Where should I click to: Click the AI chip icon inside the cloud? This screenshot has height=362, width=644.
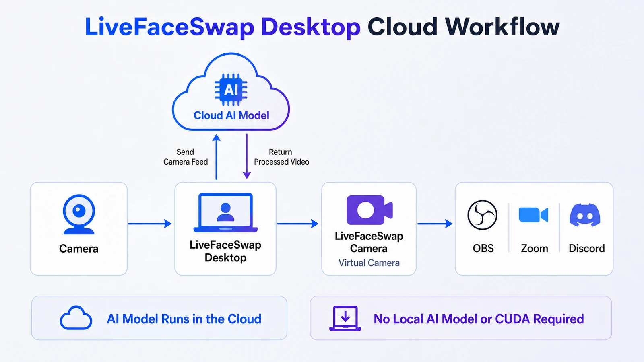pos(231,90)
